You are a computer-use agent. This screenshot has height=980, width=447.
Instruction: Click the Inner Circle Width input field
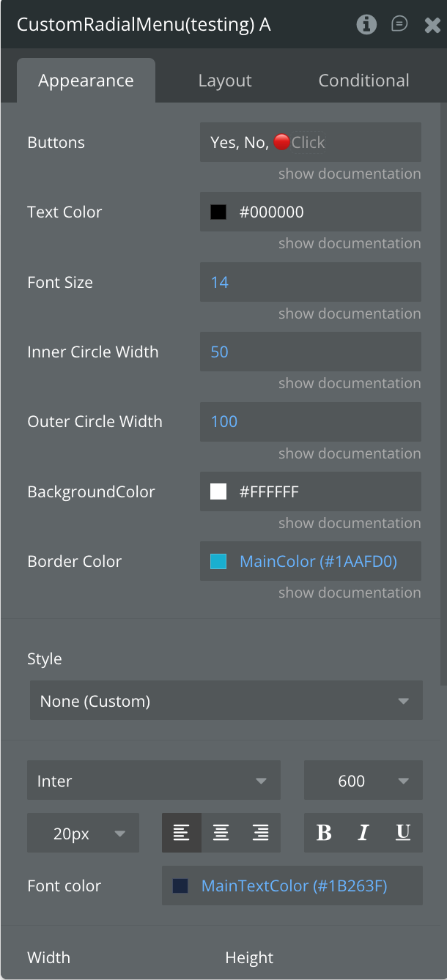(x=311, y=352)
